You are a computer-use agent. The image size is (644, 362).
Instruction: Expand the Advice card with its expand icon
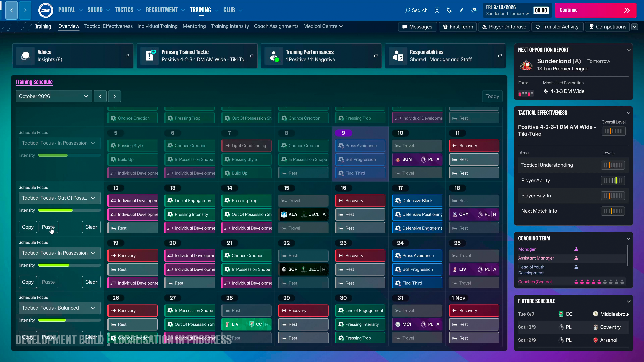[x=127, y=55]
